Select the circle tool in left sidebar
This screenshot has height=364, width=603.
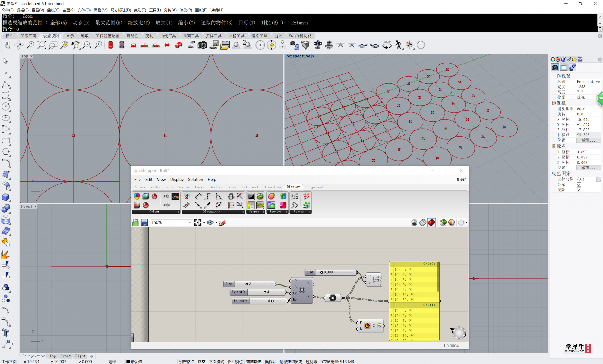click(5, 106)
